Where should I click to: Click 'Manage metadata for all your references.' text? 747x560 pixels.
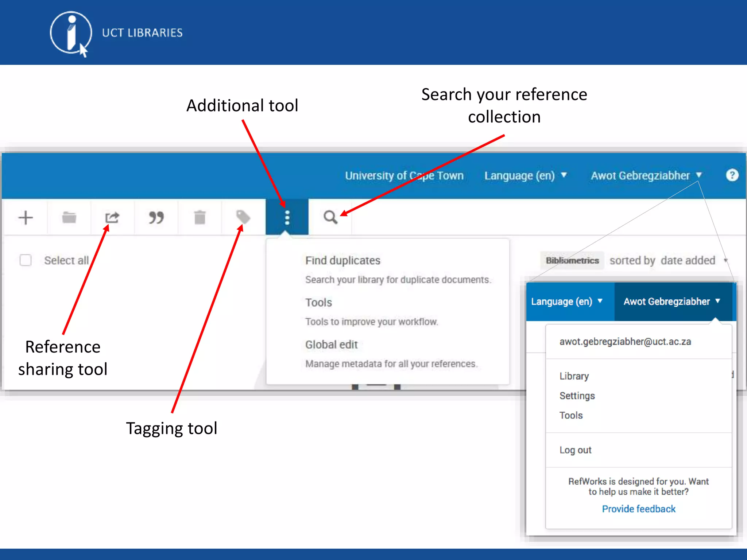[391, 364]
